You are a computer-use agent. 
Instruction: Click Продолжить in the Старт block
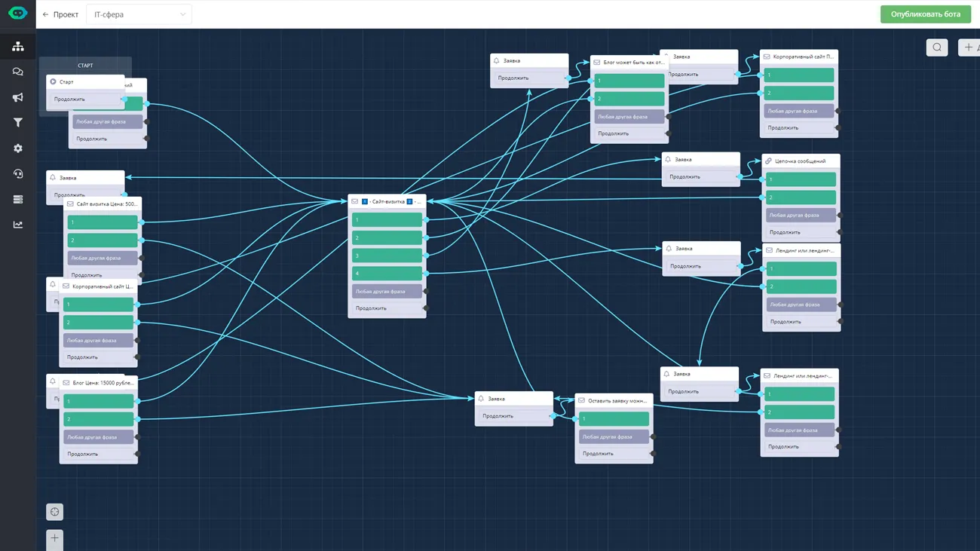pyautogui.click(x=84, y=99)
